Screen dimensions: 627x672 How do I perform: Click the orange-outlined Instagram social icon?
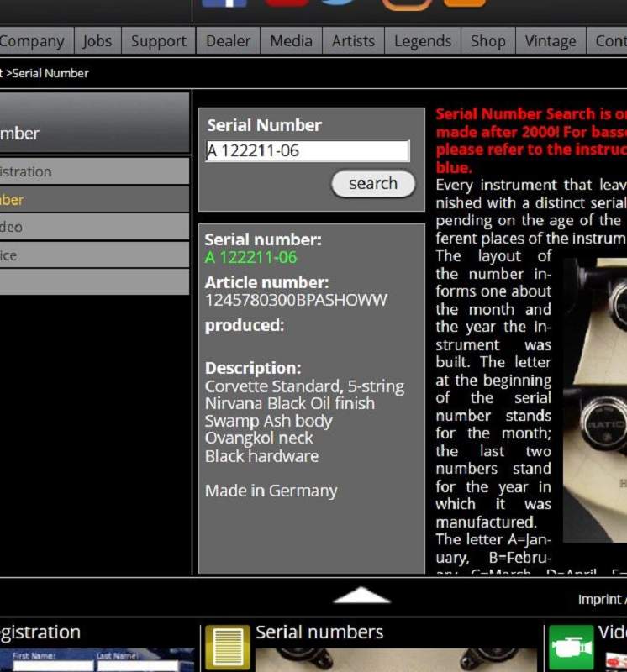click(406, 4)
